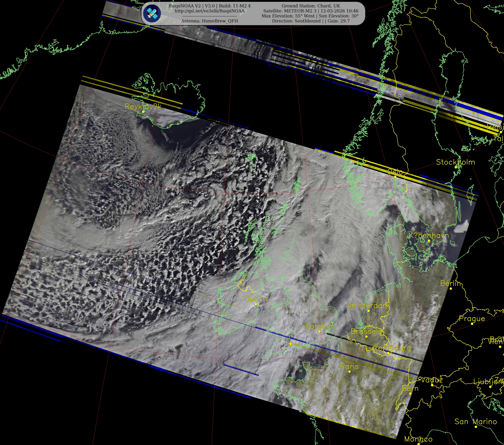Viewport: 504px width, 445px height.
Task: Click the København city label
Action: pyautogui.click(x=429, y=236)
